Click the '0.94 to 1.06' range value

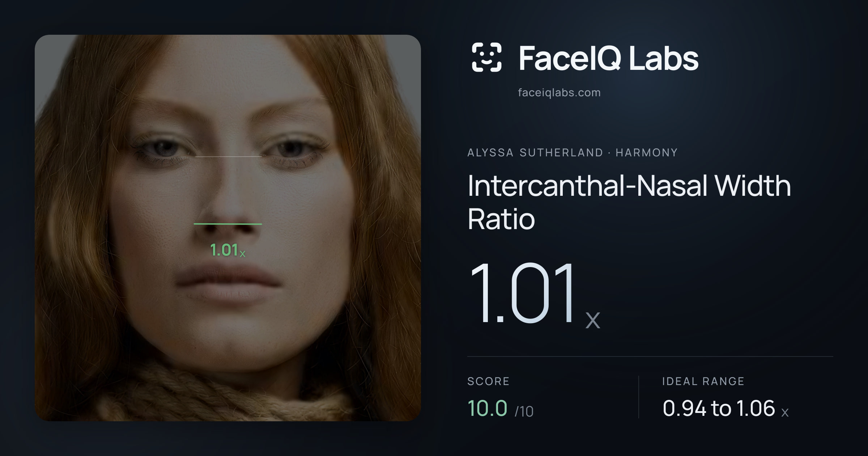(x=719, y=408)
